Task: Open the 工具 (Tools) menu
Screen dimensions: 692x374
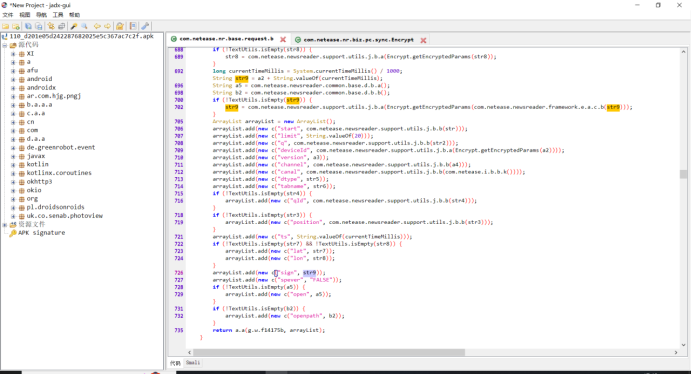Action: coord(58,15)
